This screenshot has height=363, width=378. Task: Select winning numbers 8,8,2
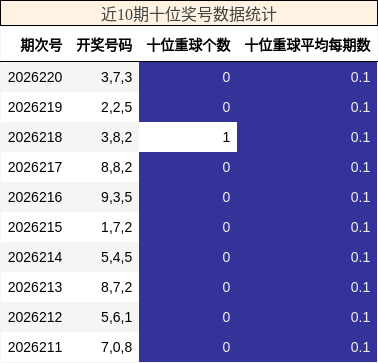(x=117, y=167)
